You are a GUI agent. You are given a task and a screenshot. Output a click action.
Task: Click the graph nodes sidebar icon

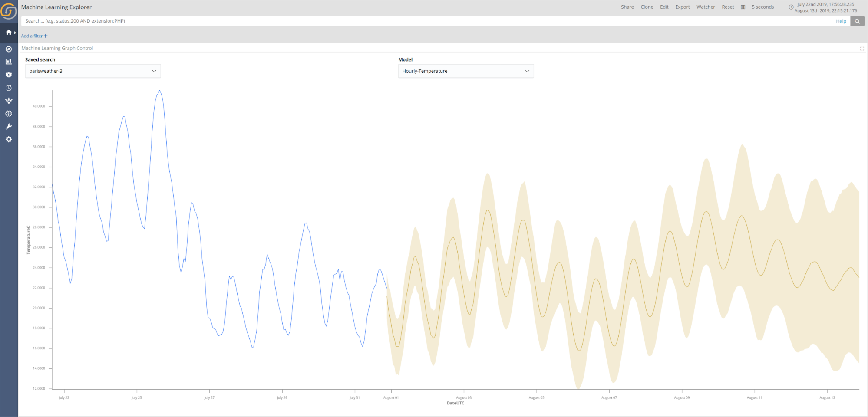tap(9, 101)
